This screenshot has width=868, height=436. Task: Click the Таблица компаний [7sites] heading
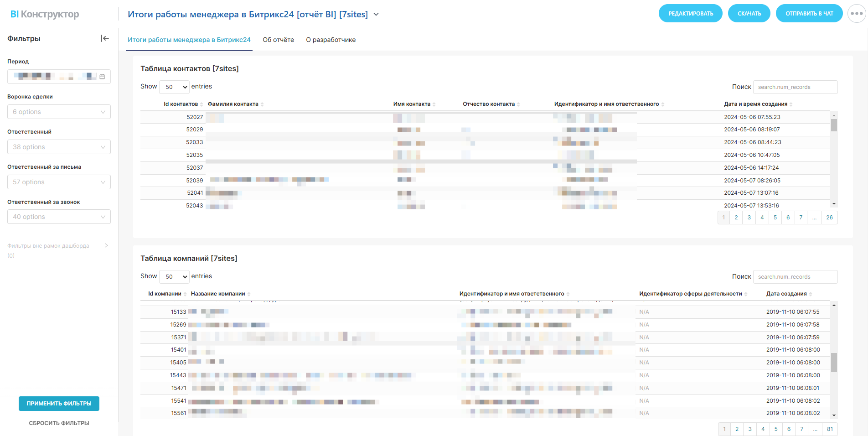[x=189, y=258]
